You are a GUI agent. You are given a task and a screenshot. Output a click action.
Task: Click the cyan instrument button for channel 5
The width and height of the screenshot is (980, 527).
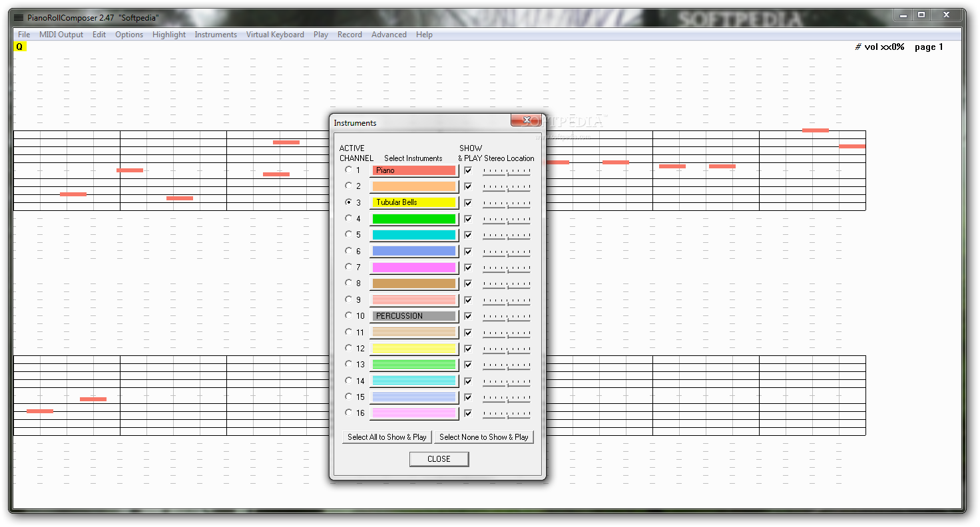[x=414, y=235]
